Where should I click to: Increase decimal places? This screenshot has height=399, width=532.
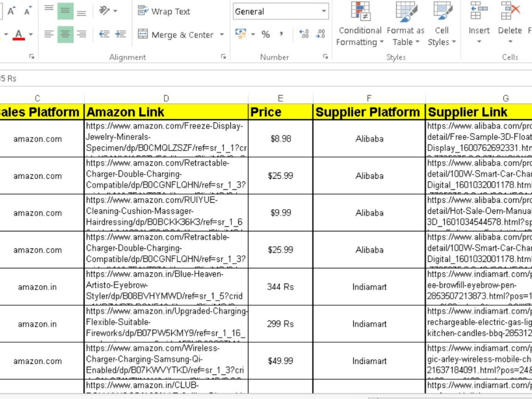(304, 34)
